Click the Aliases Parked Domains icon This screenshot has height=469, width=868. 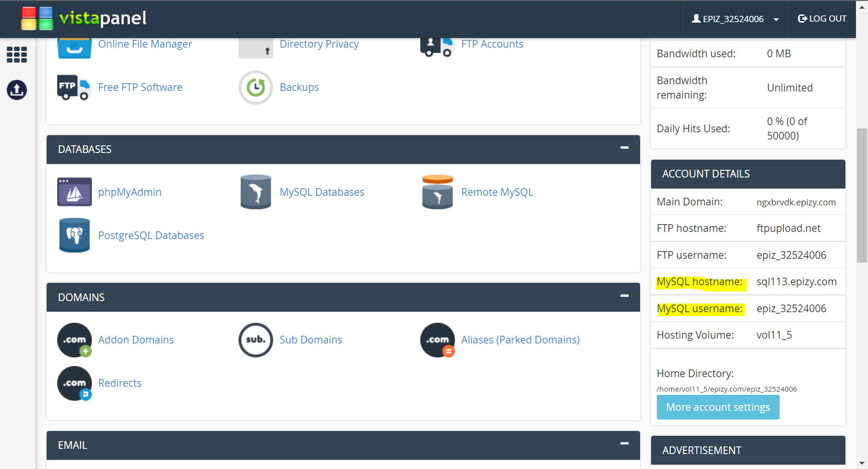pyautogui.click(x=438, y=340)
